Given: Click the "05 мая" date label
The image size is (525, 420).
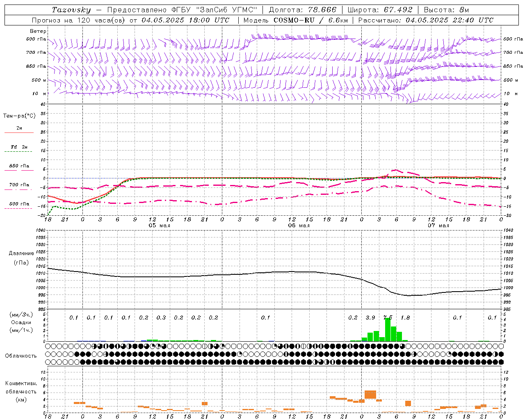Looking at the screenshot, I should (159, 226).
